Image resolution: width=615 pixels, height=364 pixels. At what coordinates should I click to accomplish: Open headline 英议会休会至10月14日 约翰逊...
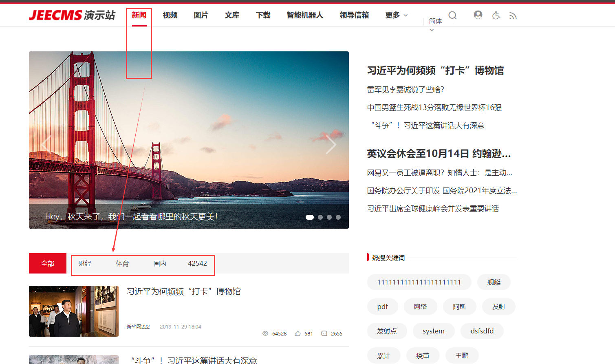pyautogui.click(x=439, y=154)
